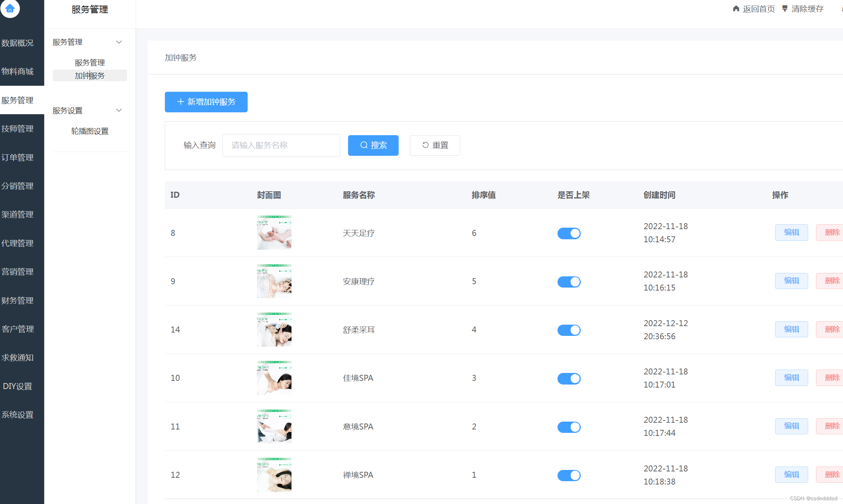Open the 轮播图设置 submenu item
This screenshot has width=843, height=504.
90,131
